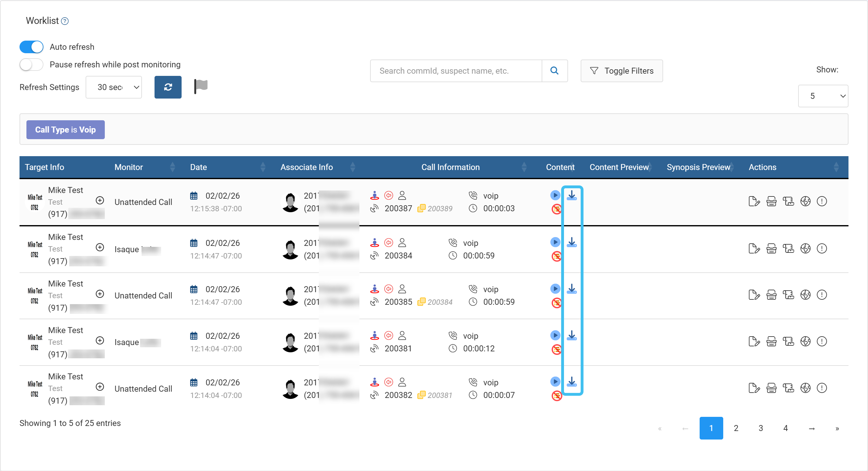This screenshot has height=471, width=868.
Task: Click edit document icon for call 200381
Action: [x=754, y=341]
